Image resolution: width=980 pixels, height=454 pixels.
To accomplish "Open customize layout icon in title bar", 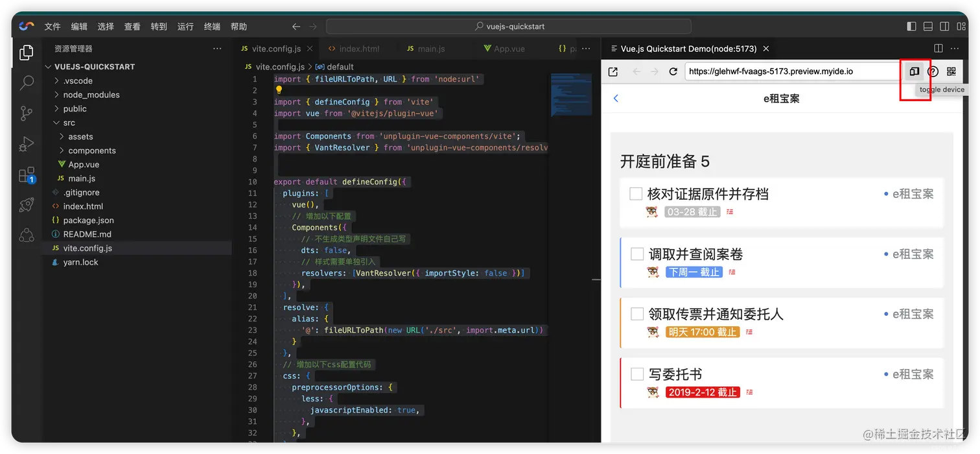I will (961, 27).
